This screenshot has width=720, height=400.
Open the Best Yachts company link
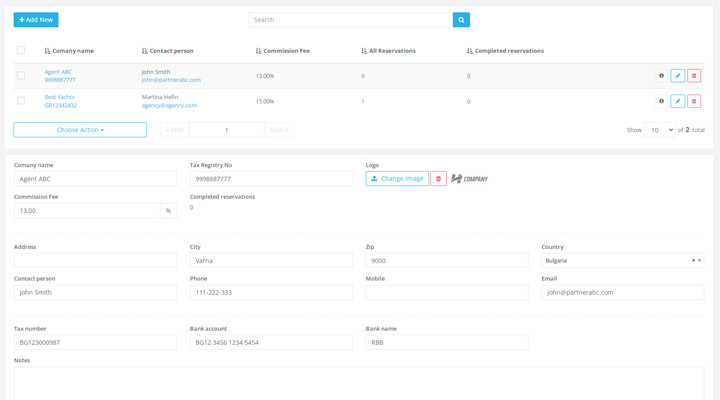(59, 97)
